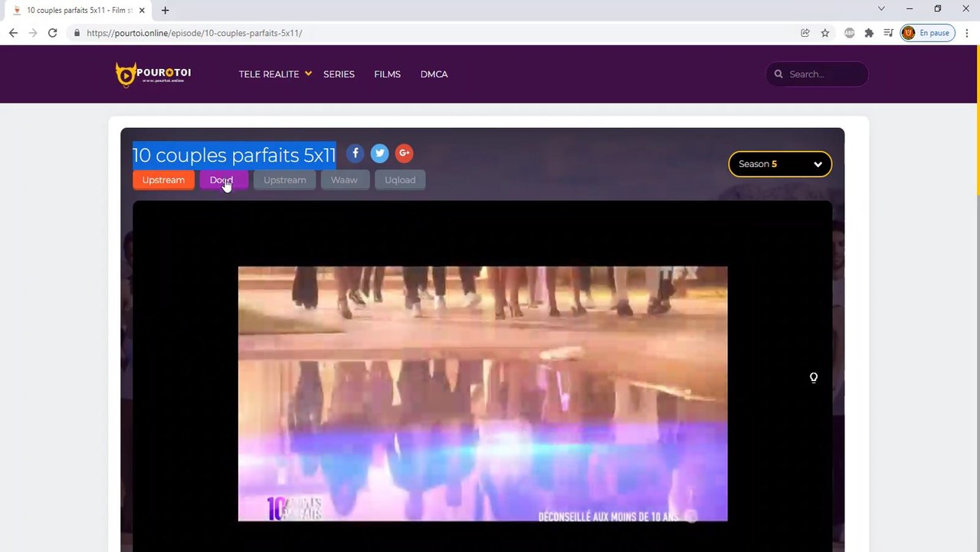Open the Chrome three-dot menu
Screen dimensions: 980x552
pyautogui.click(x=966, y=33)
